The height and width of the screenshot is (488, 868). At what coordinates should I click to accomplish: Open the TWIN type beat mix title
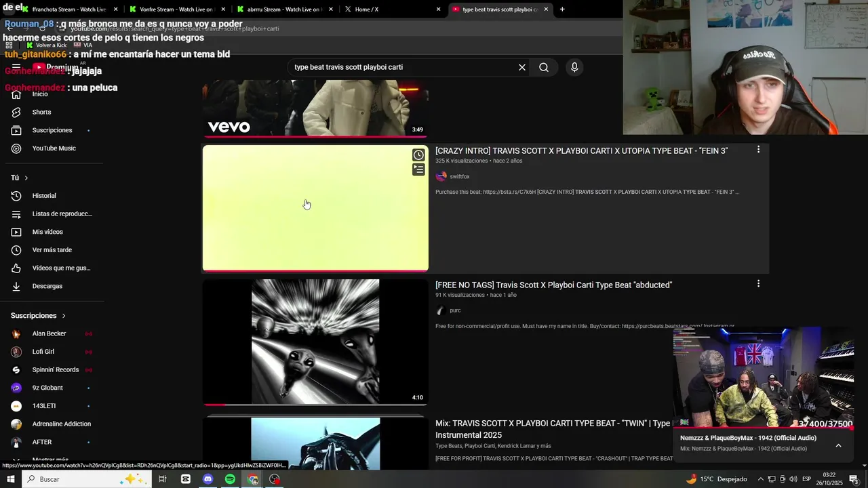(x=553, y=429)
